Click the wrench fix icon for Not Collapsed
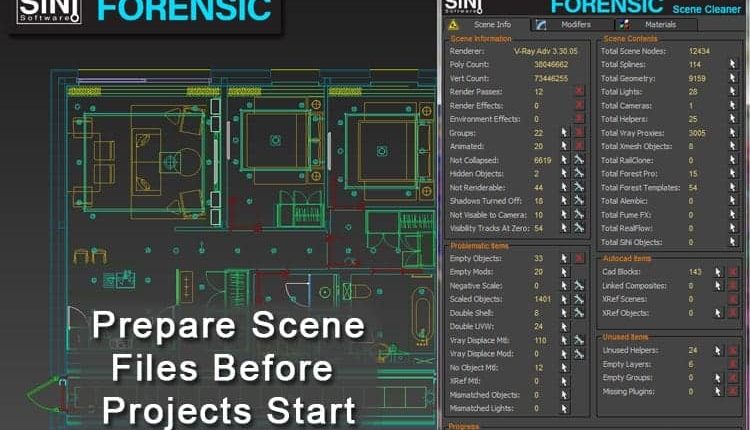Screen dimensions: 750x430 coord(579,159)
